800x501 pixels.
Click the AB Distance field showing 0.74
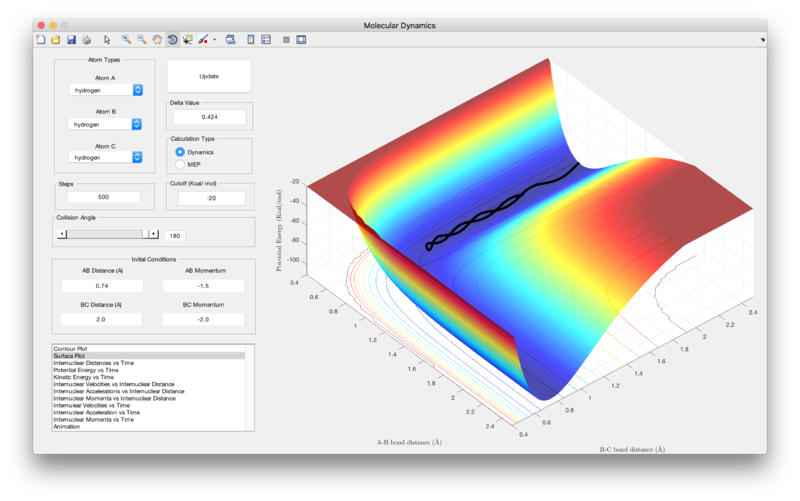point(103,286)
